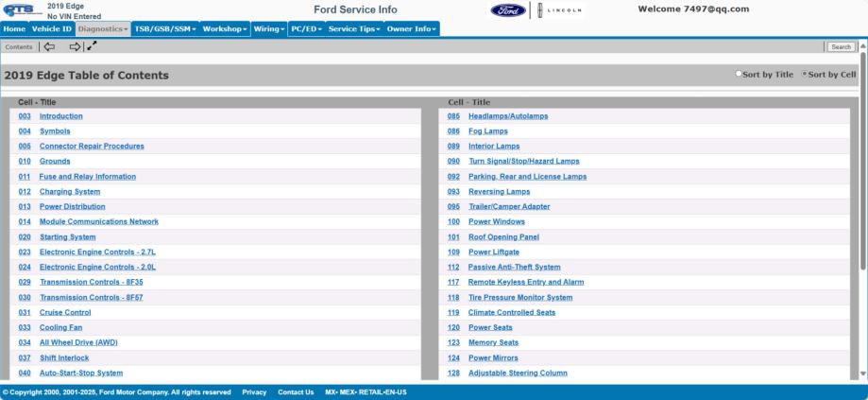Open the Privacy footer link
The height and width of the screenshot is (400, 868).
(254, 392)
